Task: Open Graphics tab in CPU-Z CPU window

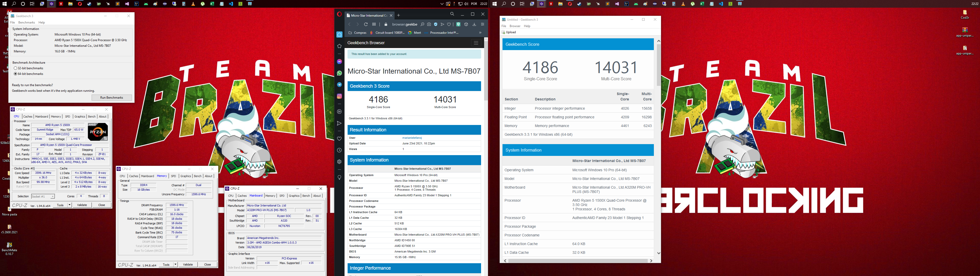Action: click(x=80, y=117)
